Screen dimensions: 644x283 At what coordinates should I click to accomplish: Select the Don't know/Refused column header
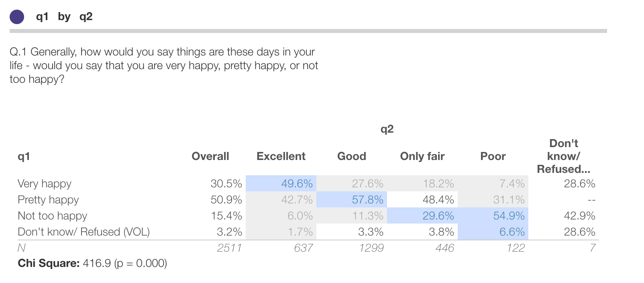(x=563, y=156)
